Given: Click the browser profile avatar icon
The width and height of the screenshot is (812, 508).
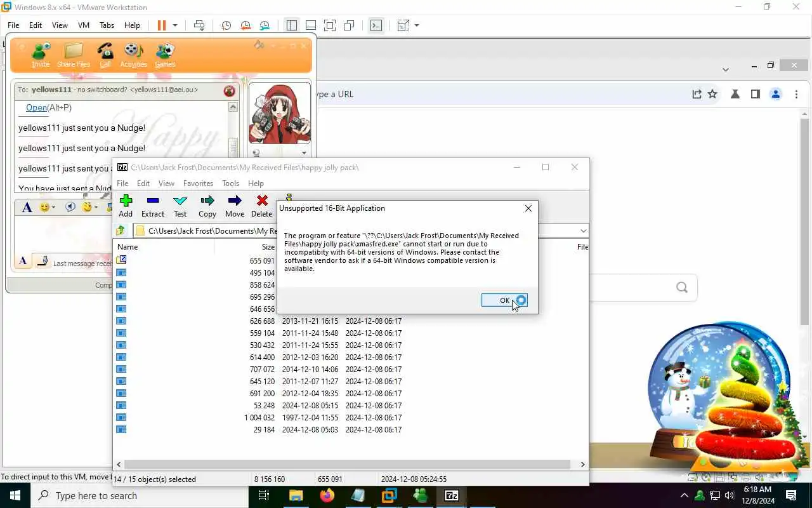Looking at the screenshot, I should pos(775,94).
